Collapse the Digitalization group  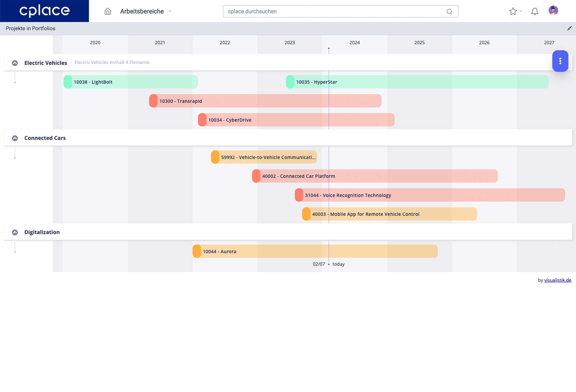pyautogui.click(x=15, y=232)
